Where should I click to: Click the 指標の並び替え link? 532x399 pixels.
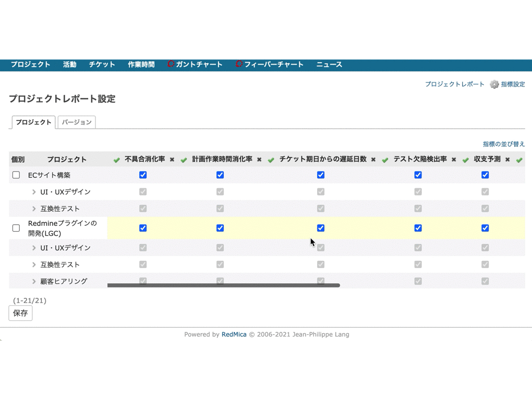coord(504,144)
